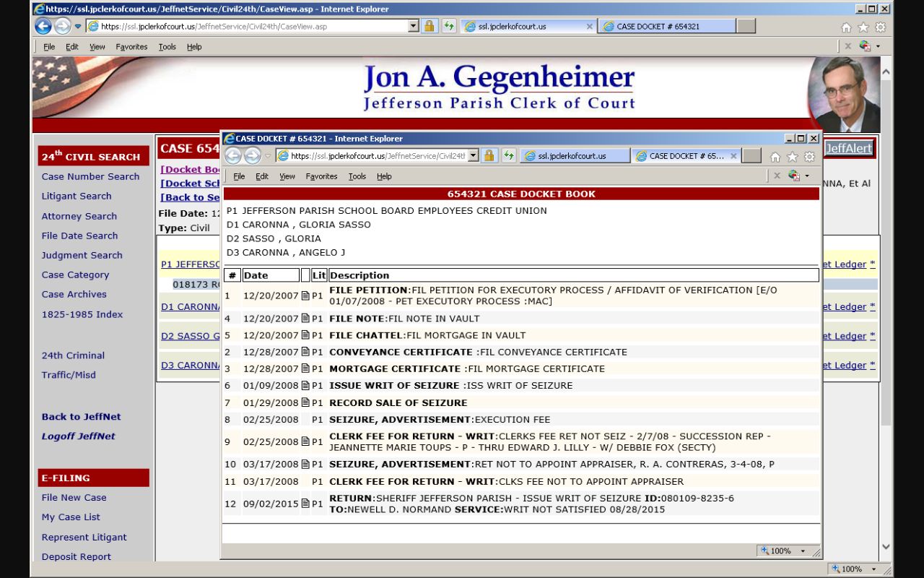Open main window zoom 100% dropdown

pyautogui.click(x=873, y=569)
